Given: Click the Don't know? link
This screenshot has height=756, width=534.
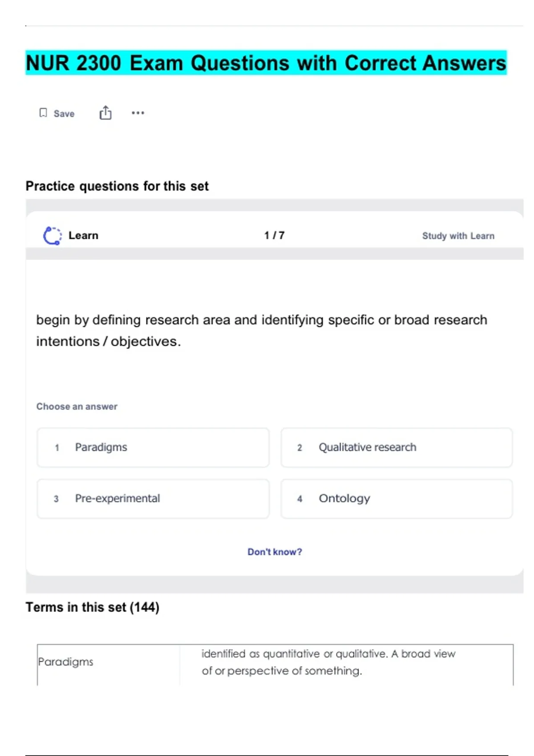Looking at the screenshot, I should tap(275, 552).
